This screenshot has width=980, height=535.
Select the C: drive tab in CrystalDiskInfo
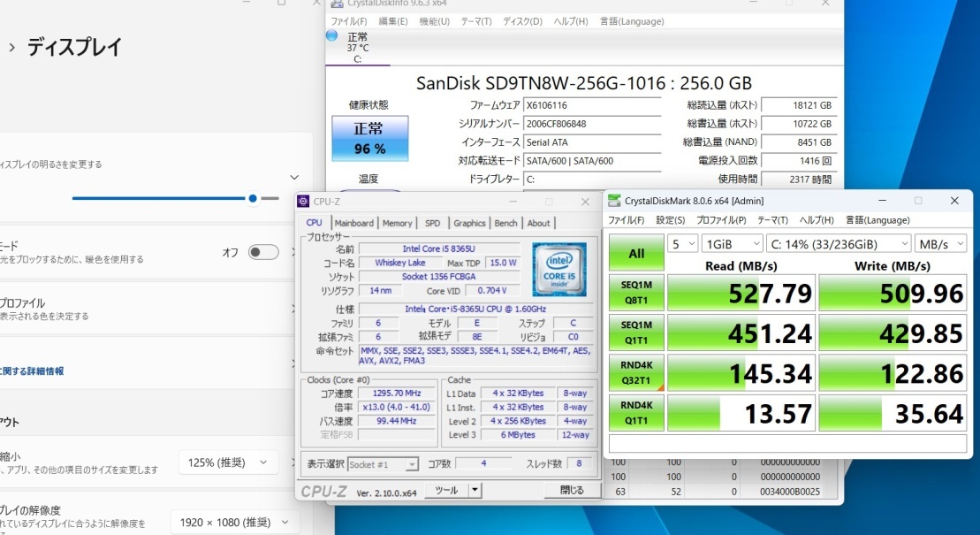pyautogui.click(x=358, y=48)
